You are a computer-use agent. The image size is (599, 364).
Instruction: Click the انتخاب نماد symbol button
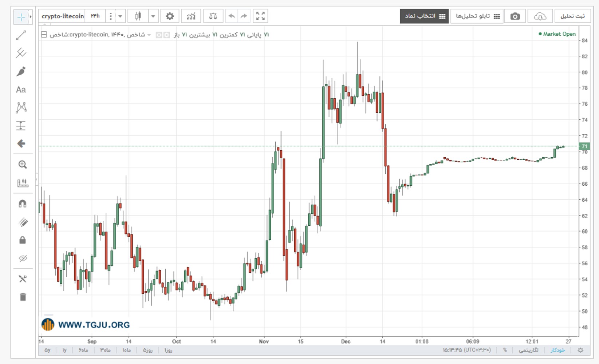click(x=424, y=16)
